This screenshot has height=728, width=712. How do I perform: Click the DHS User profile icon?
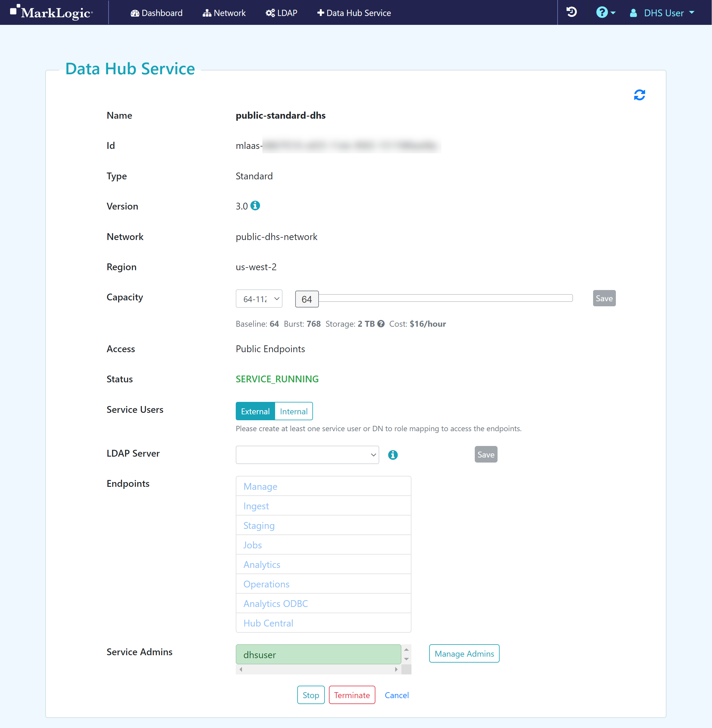point(633,13)
